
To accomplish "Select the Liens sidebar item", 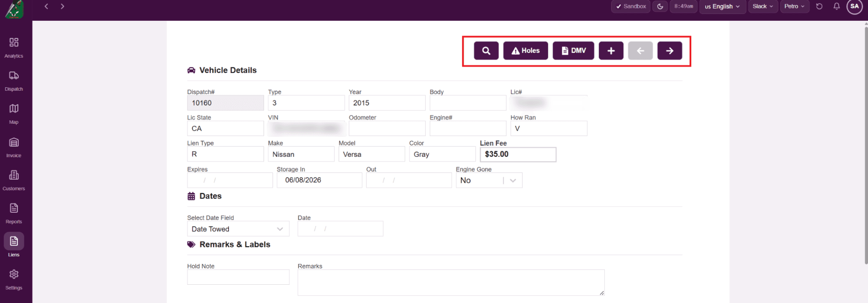I will 14,246.
